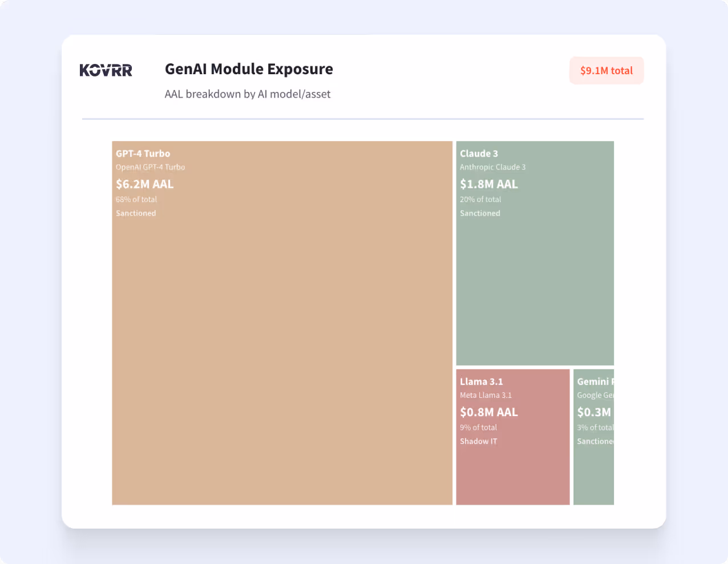Click the OpenAI GPT-4 Turbo subtitle text
Screen dimensions: 728x564
(150, 167)
